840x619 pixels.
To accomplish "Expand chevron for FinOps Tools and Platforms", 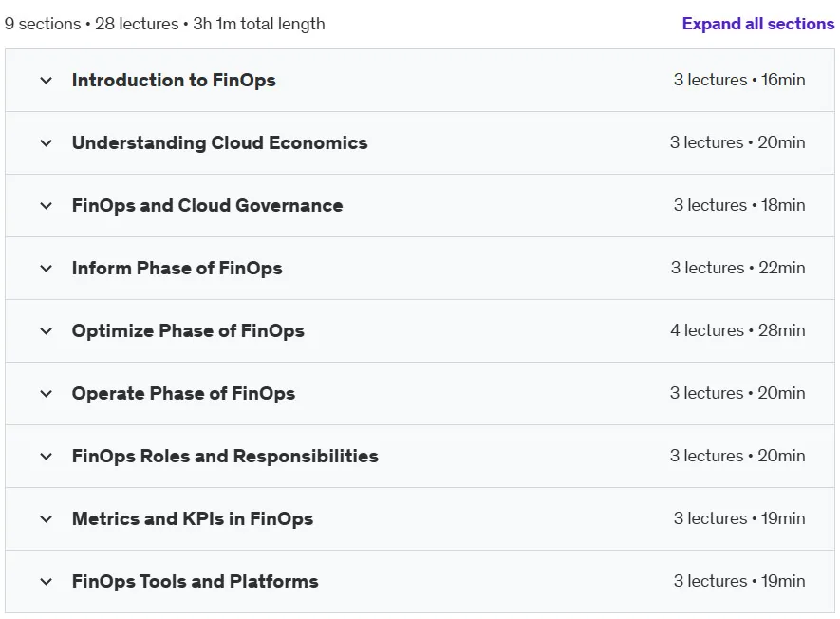I will pyautogui.click(x=47, y=583).
